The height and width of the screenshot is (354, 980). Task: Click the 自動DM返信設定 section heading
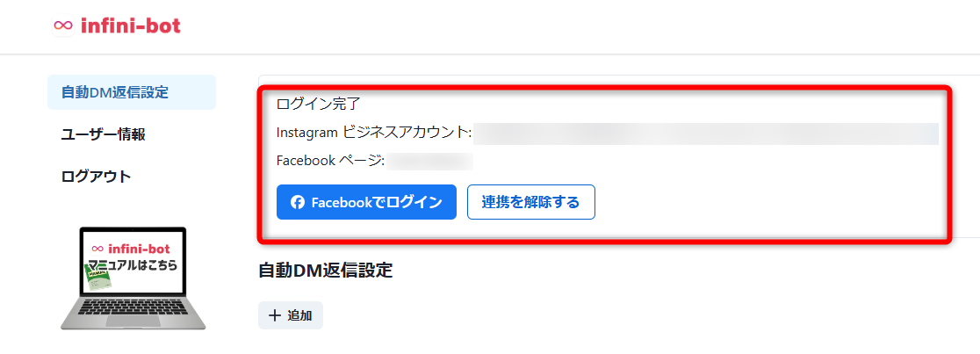325,271
